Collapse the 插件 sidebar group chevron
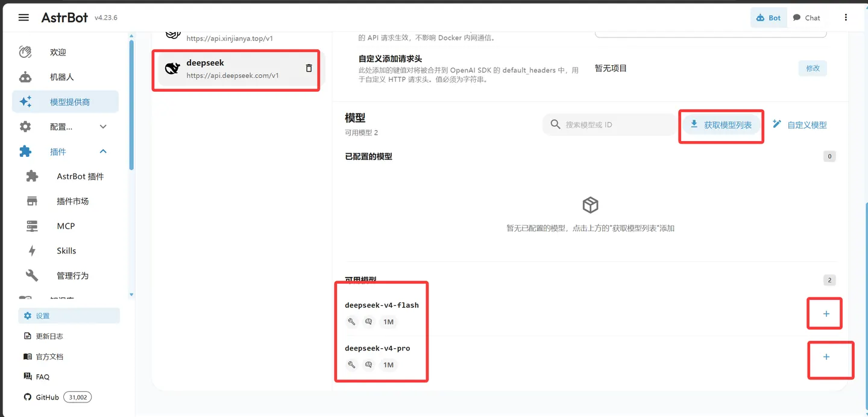 [x=103, y=151]
